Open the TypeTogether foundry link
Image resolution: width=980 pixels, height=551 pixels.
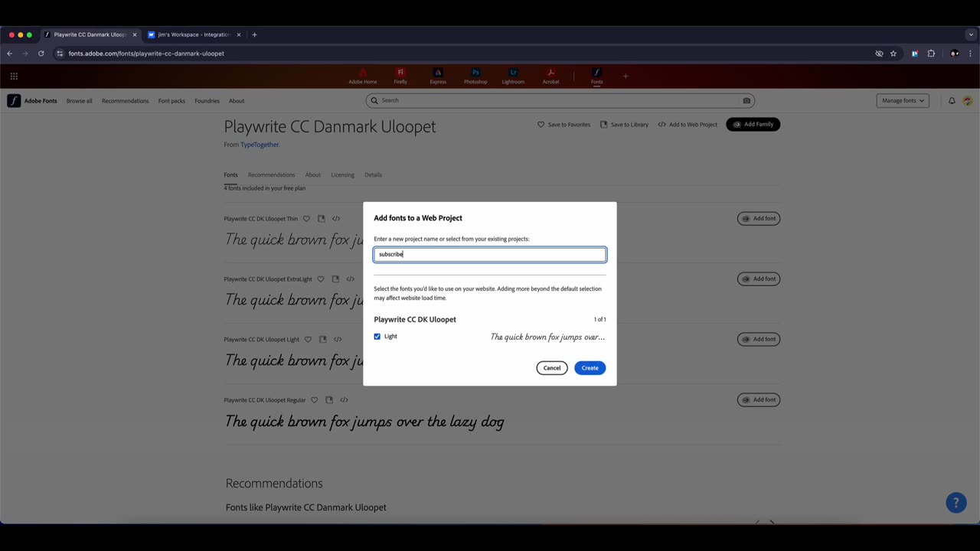tap(260, 145)
